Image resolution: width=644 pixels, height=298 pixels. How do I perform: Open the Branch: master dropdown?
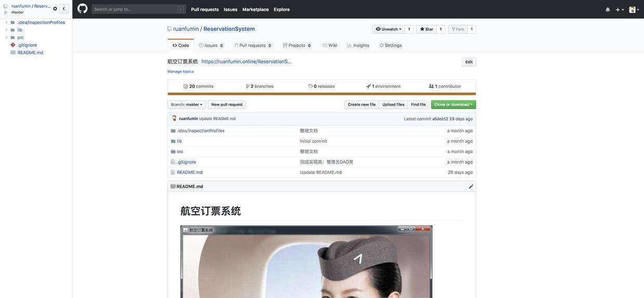tap(187, 104)
